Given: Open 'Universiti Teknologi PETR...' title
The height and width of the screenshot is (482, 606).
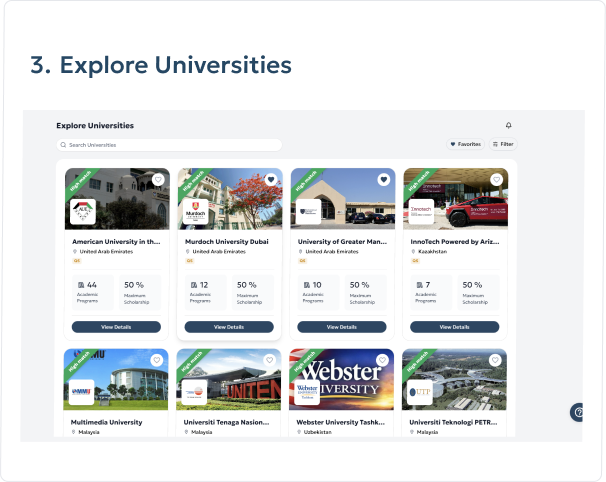Looking at the screenshot, I should pyautogui.click(x=453, y=422).
